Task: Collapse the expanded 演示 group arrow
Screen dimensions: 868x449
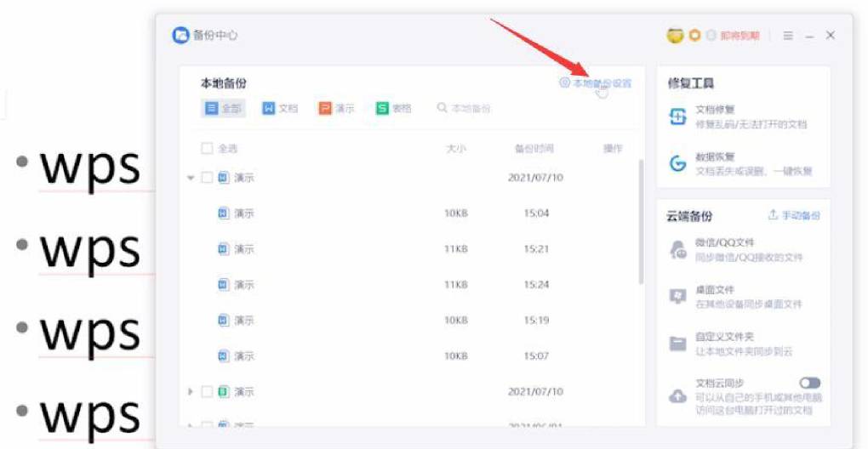Action: (191, 178)
